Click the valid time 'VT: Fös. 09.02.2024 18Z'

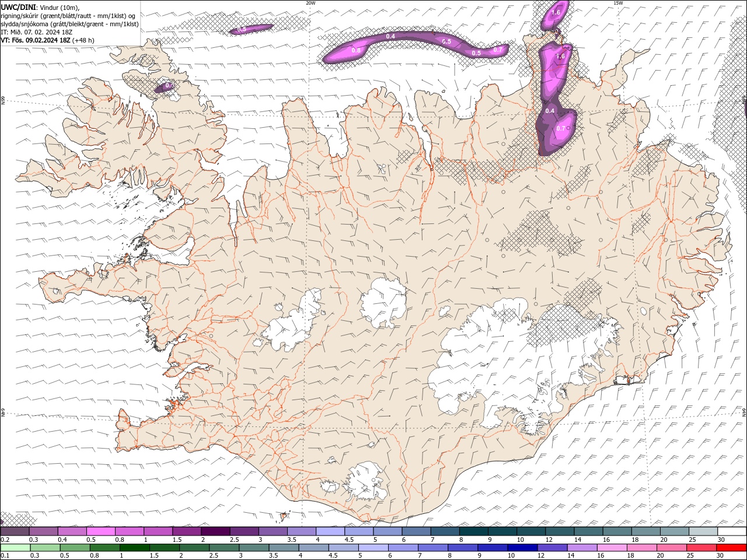[36, 40]
